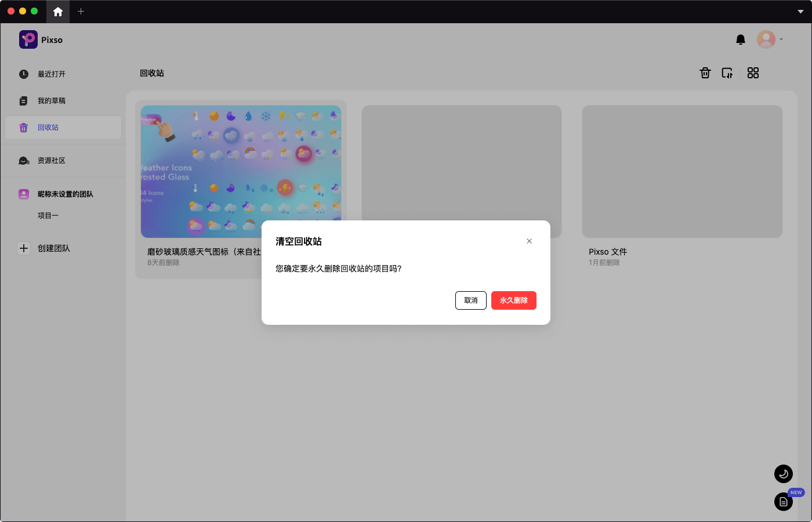
Task: Click the 取消 button in the dialog
Action: point(470,300)
